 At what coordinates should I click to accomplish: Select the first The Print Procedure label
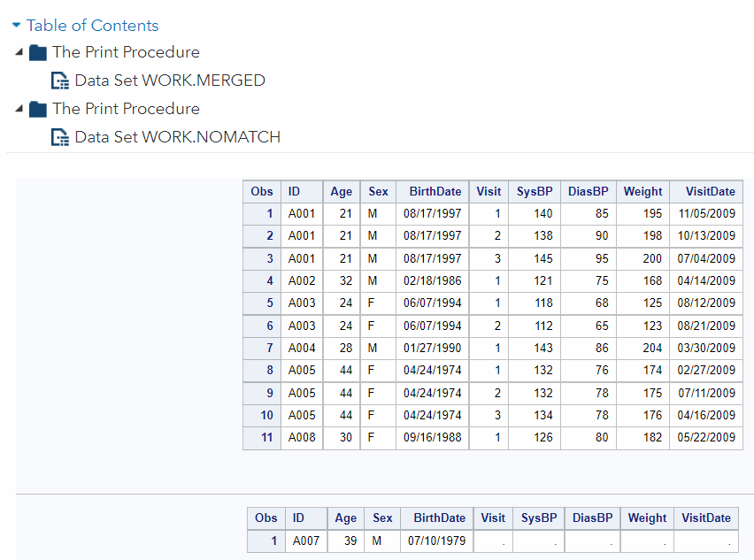(x=126, y=52)
